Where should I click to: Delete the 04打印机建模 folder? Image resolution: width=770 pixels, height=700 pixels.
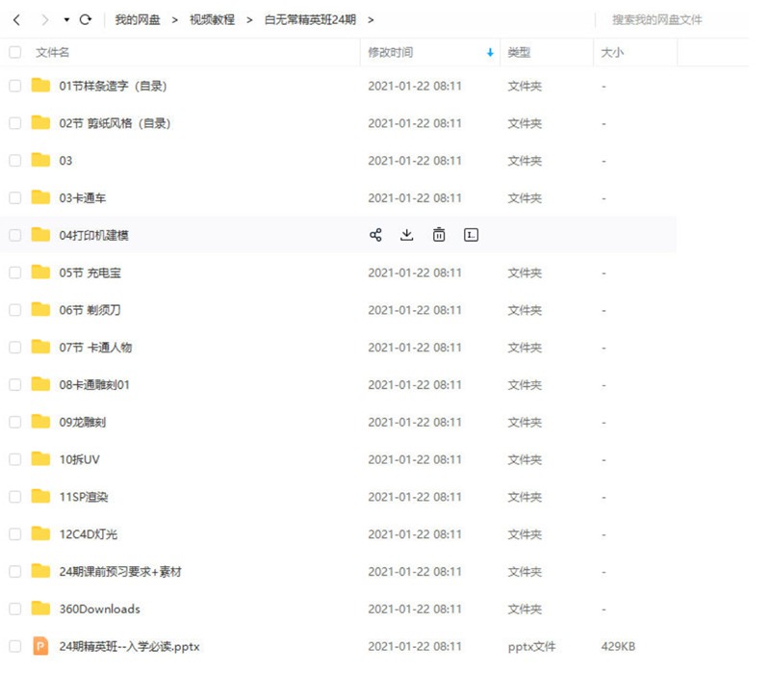click(x=438, y=234)
